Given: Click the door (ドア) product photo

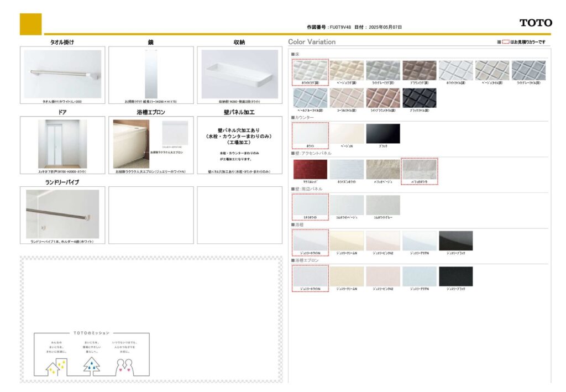Looking at the screenshot, I should 62,144.
